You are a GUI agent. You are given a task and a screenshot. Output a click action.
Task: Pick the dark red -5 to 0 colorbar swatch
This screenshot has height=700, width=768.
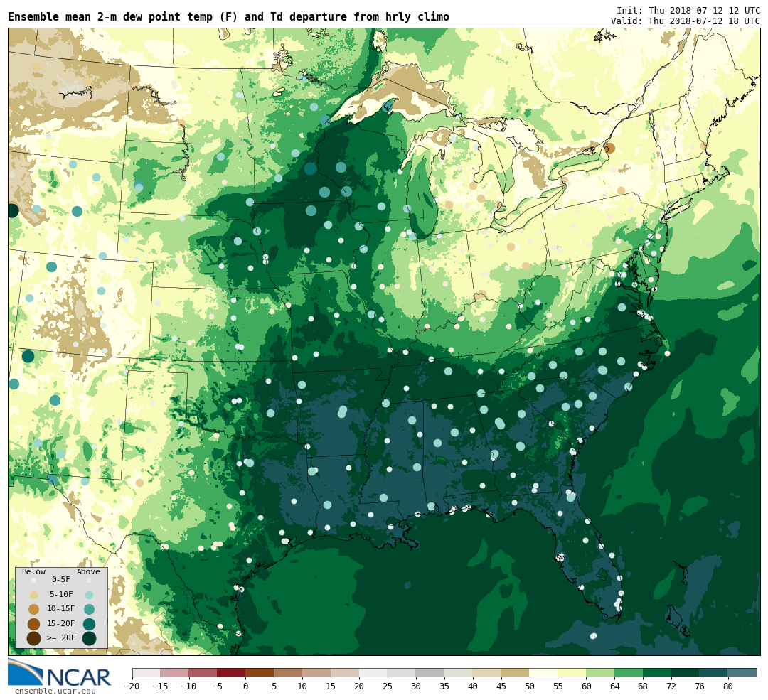coord(231,672)
